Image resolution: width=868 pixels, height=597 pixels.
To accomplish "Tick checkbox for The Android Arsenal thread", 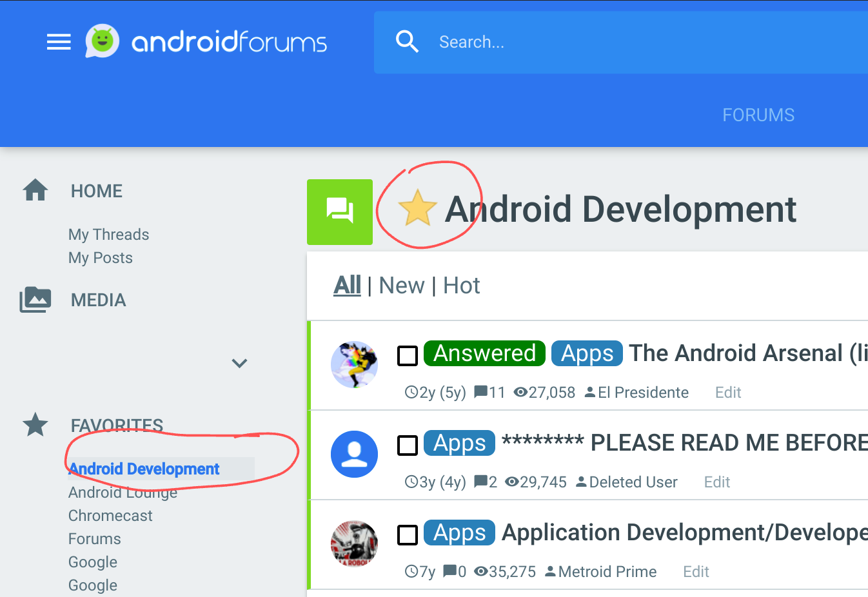I will (x=408, y=355).
